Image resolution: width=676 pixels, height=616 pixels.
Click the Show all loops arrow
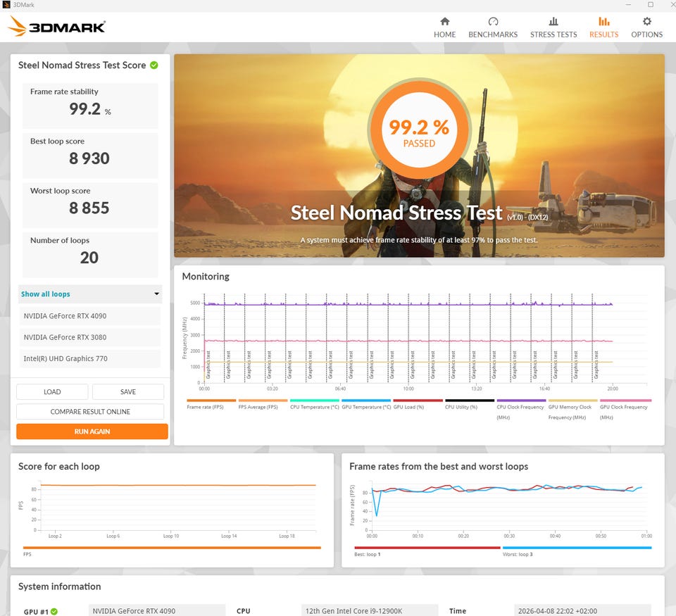tap(156, 294)
